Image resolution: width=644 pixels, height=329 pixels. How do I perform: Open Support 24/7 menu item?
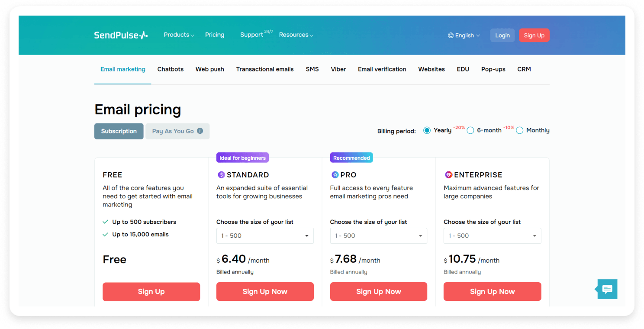(x=256, y=34)
